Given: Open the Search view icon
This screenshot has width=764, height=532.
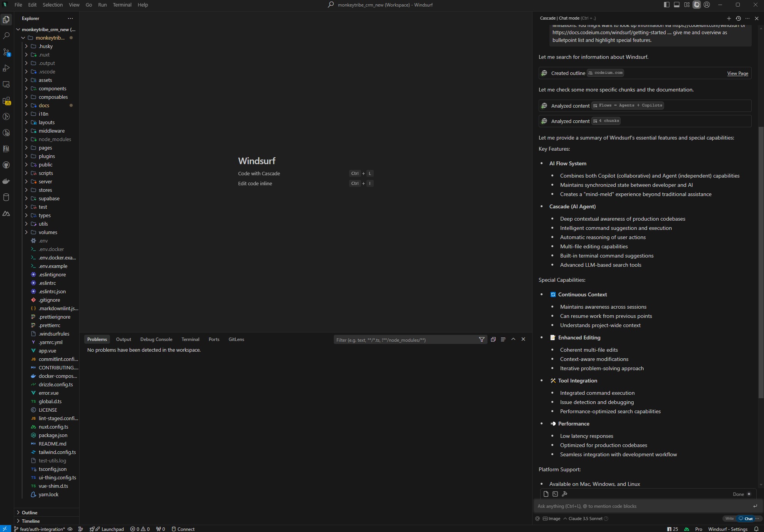Looking at the screenshot, I should coord(6,36).
